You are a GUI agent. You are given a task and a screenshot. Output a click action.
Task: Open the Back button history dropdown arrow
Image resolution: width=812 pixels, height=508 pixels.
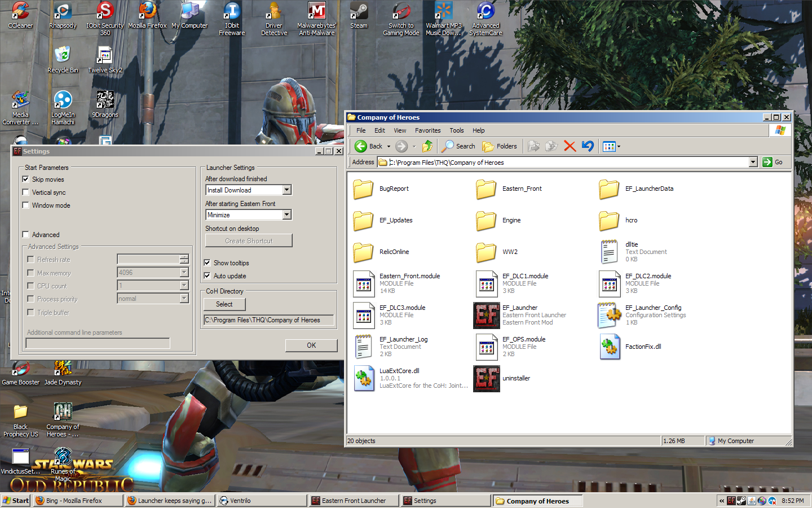[x=389, y=146]
